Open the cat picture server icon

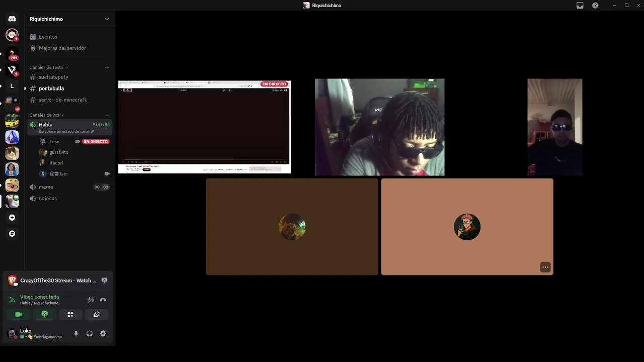pyautogui.click(x=12, y=153)
